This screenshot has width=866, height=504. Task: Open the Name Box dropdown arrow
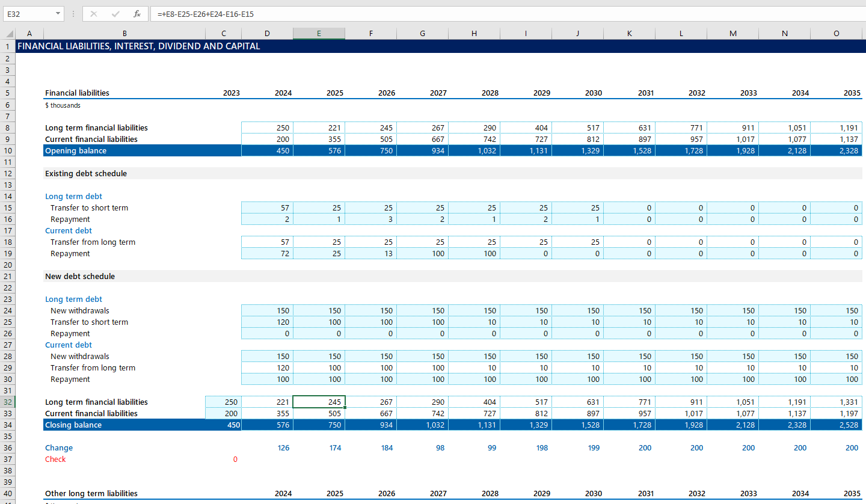pyautogui.click(x=58, y=14)
